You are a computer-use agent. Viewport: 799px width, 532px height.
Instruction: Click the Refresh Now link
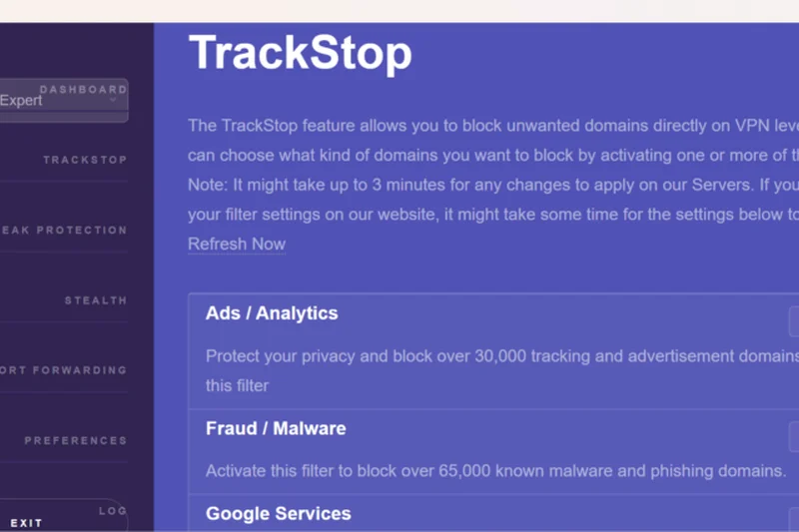tap(237, 244)
